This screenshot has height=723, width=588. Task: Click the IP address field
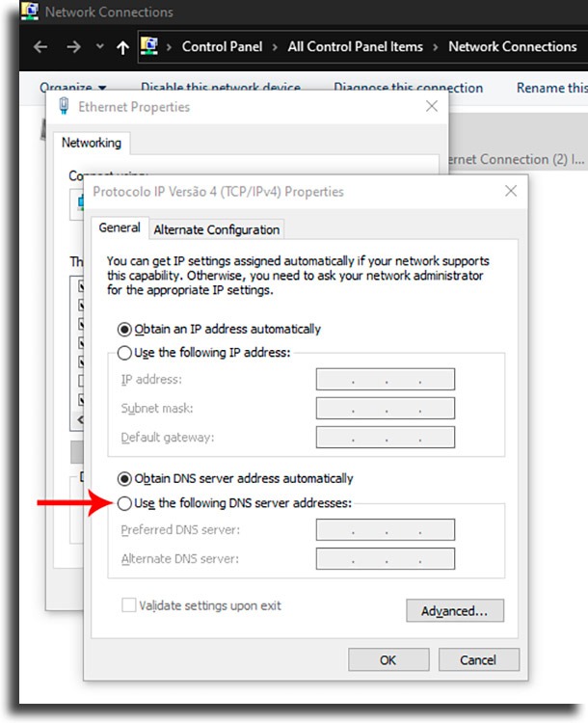[x=385, y=379]
